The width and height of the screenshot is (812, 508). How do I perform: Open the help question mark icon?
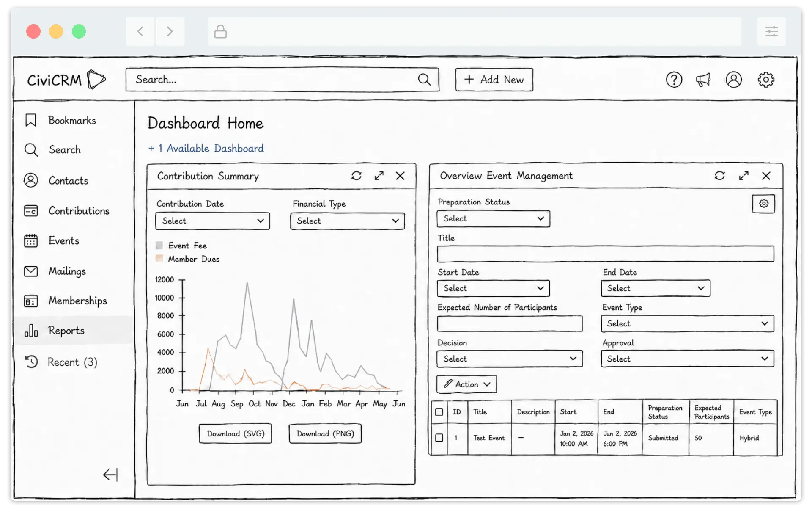[674, 80]
